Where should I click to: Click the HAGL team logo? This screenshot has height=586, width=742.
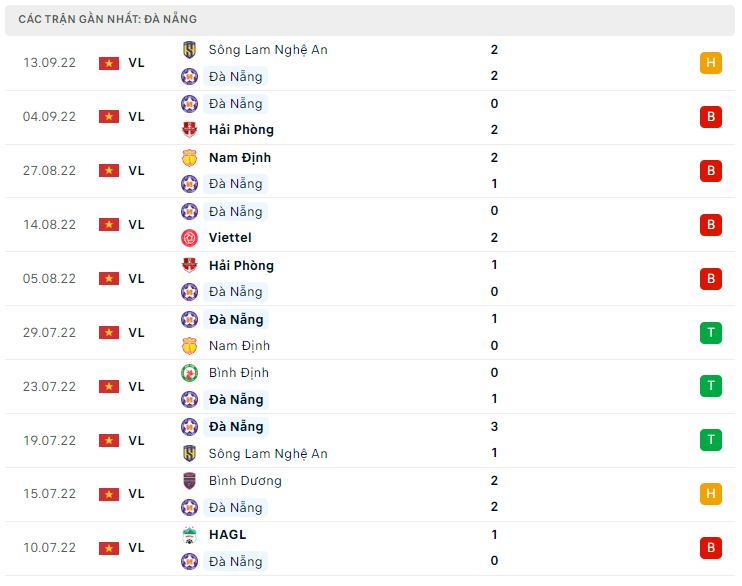[x=189, y=535]
